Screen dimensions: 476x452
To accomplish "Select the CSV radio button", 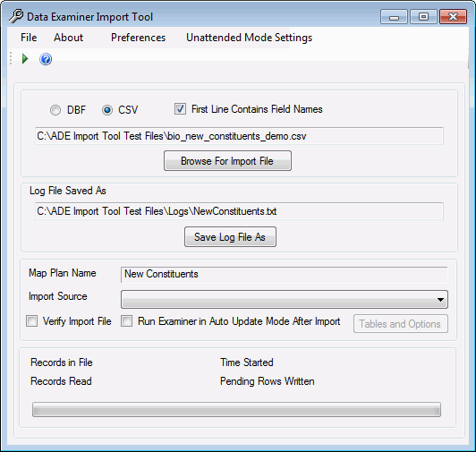I will 107,110.
